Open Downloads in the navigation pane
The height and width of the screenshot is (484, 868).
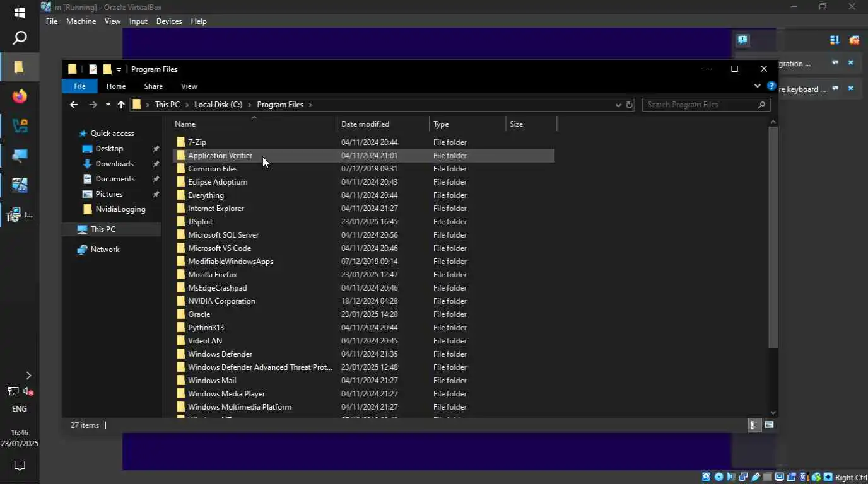tap(114, 164)
